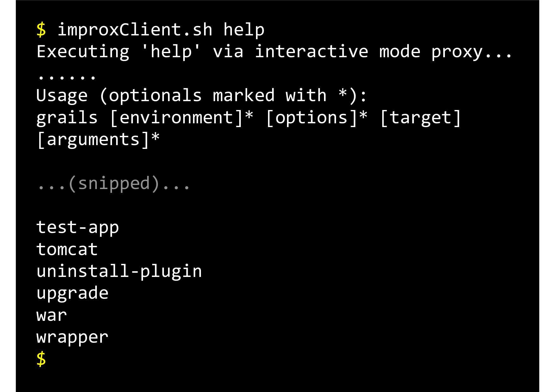Click the improxClient.sh command text
Image resolution: width=555 pixels, height=392 pixels.
coord(135,30)
